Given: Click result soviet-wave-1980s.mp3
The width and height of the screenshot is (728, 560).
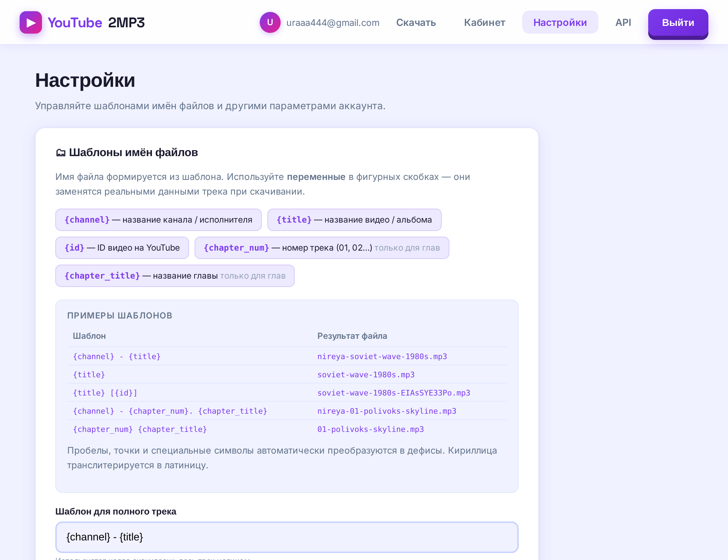Looking at the screenshot, I should pos(366,374).
